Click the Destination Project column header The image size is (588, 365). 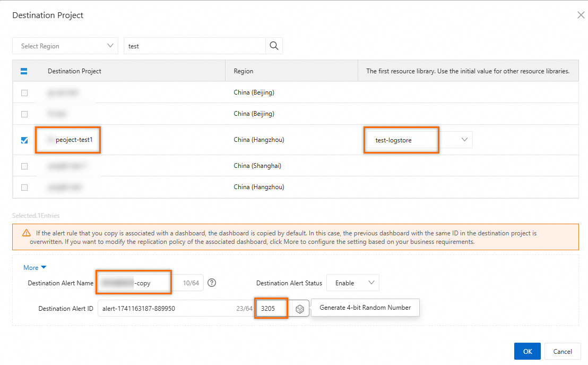tap(74, 71)
